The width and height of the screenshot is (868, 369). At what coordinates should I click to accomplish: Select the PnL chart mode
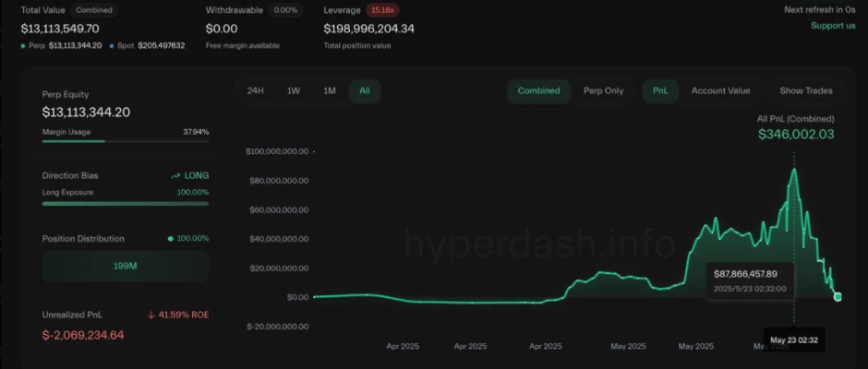(x=660, y=90)
